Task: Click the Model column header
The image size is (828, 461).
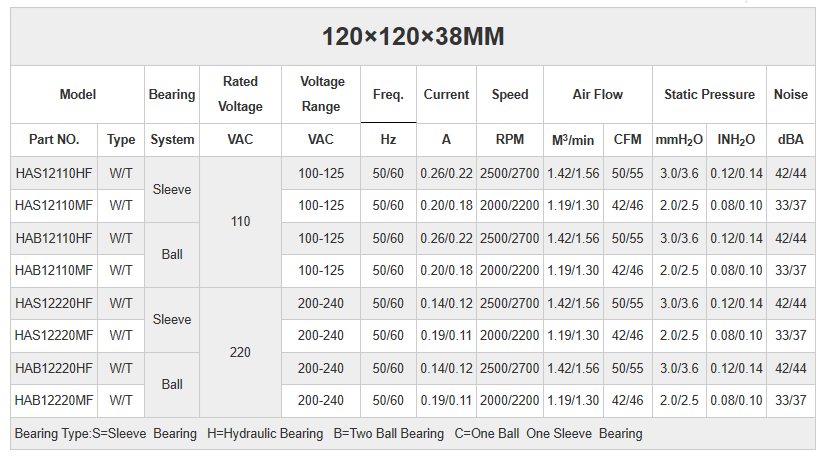Action: pyautogui.click(x=78, y=95)
